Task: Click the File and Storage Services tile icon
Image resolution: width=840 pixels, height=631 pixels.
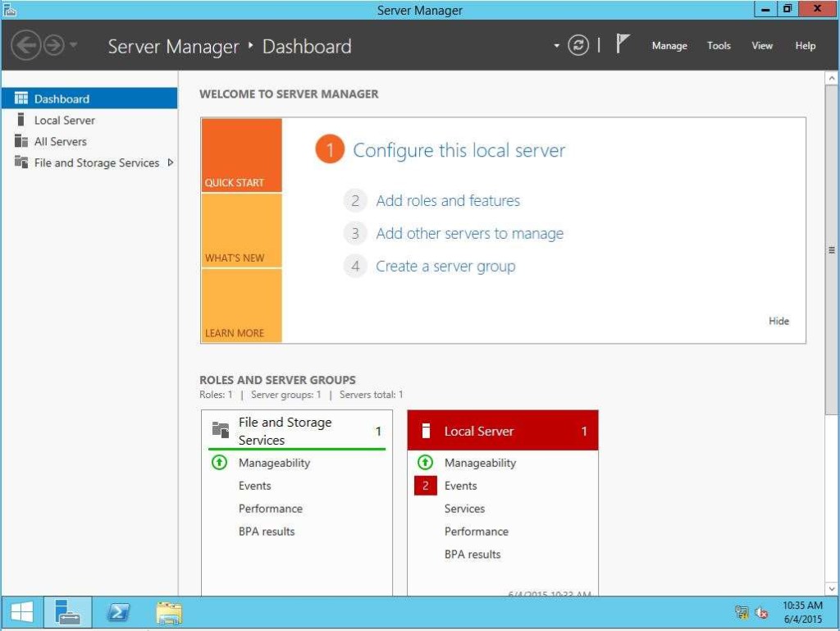Action: (x=222, y=428)
